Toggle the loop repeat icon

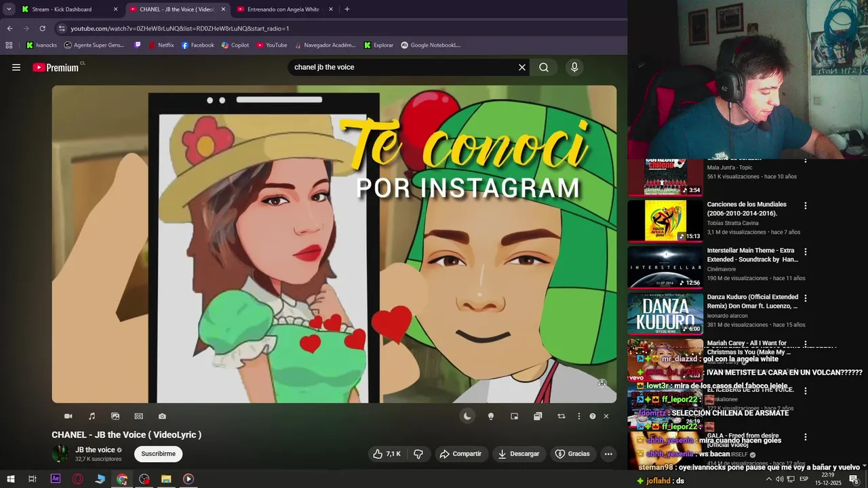tap(561, 416)
